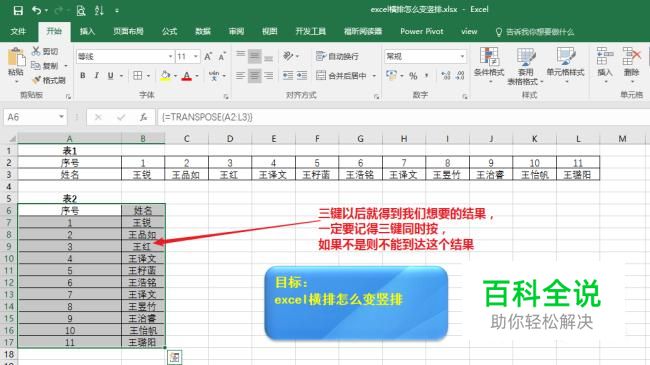Select column C header
This screenshot has width=650, height=365.
tap(187, 139)
